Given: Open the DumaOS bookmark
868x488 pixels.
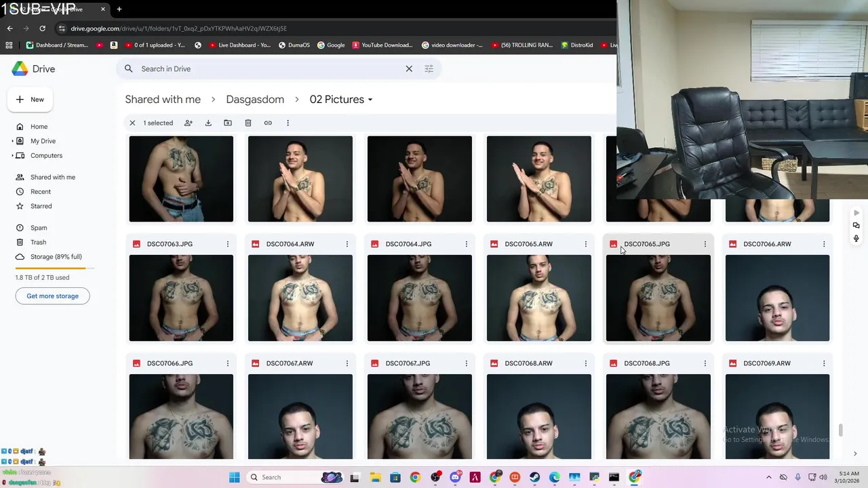Looking at the screenshot, I should pyautogui.click(x=294, y=45).
